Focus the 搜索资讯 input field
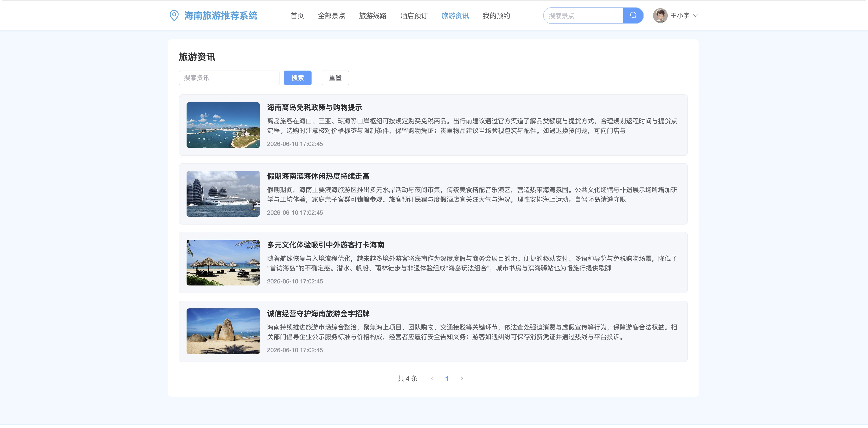 (229, 78)
